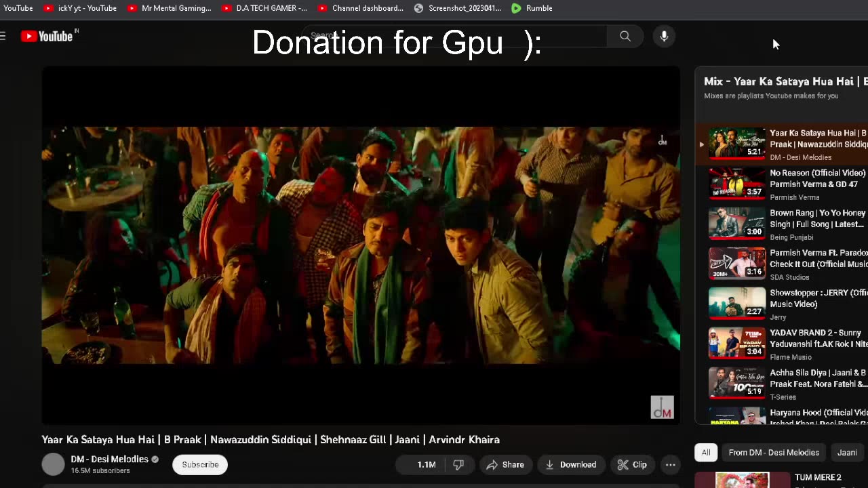Image resolution: width=868 pixels, height=488 pixels.
Task: Start voice search with microphone icon
Action: pos(664,36)
